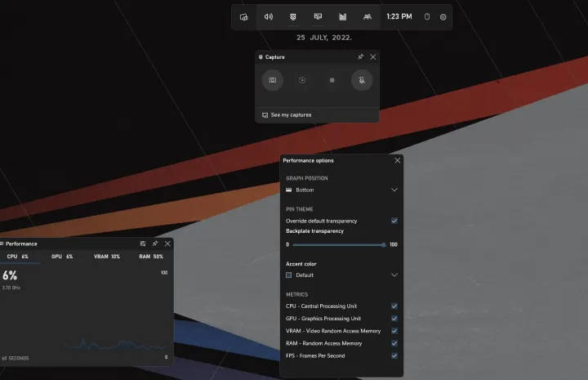Pin the Performance widget
The height and width of the screenshot is (380, 588).
click(155, 244)
